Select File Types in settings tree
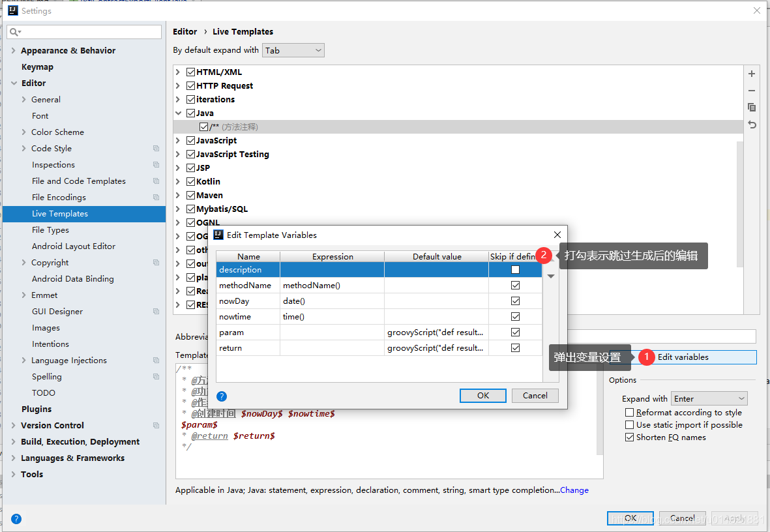The image size is (770, 532). click(51, 230)
